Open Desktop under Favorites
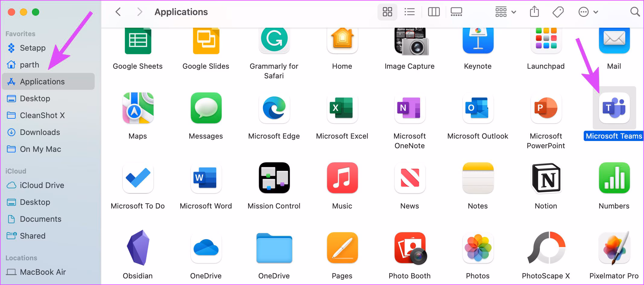The image size is (644, 285). (x=48, y=99)
